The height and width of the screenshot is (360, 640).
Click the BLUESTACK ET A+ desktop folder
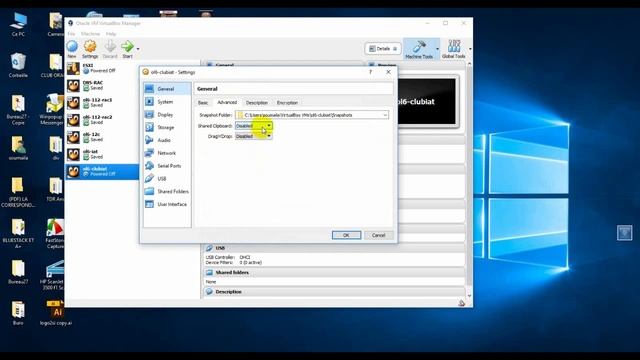(18, 233)
